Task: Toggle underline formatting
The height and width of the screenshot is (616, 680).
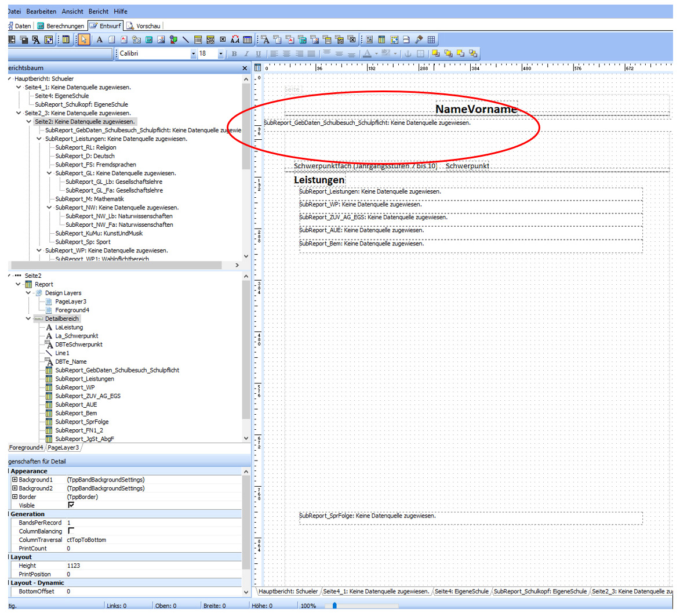Action: click(x=259, y=54)
